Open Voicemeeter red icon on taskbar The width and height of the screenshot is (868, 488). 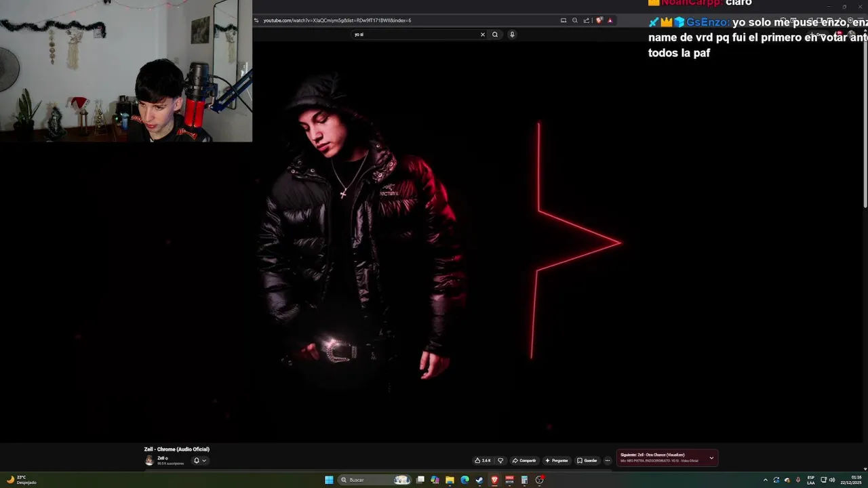point(509,480)
